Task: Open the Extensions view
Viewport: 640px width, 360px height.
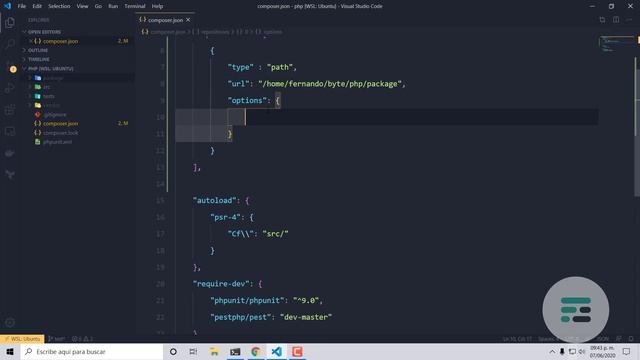Action: (x=10, y=109)
